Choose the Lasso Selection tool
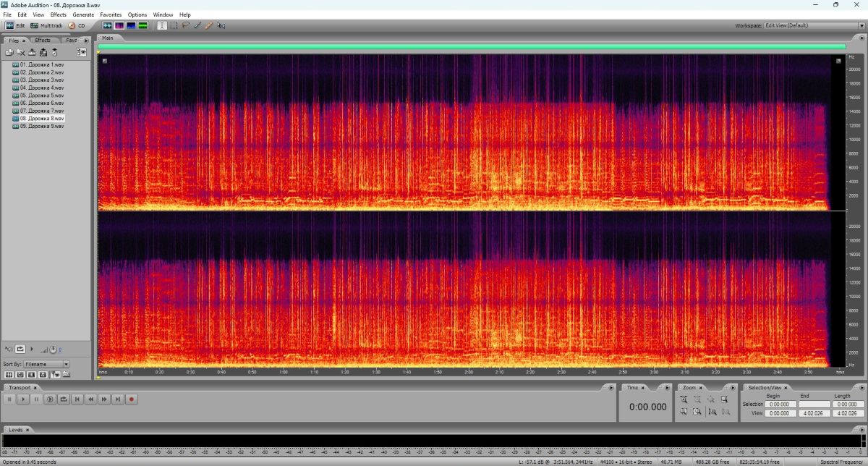 click(x=186, y=25)
